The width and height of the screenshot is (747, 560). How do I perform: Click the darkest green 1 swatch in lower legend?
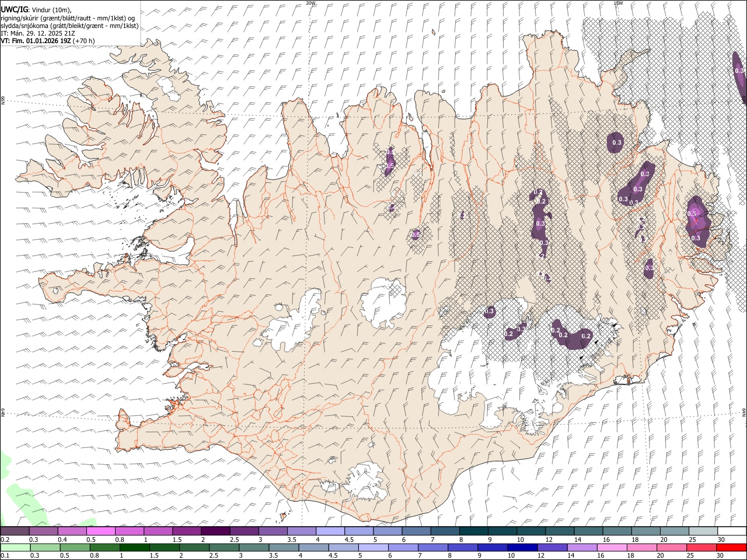click(134, 547)
